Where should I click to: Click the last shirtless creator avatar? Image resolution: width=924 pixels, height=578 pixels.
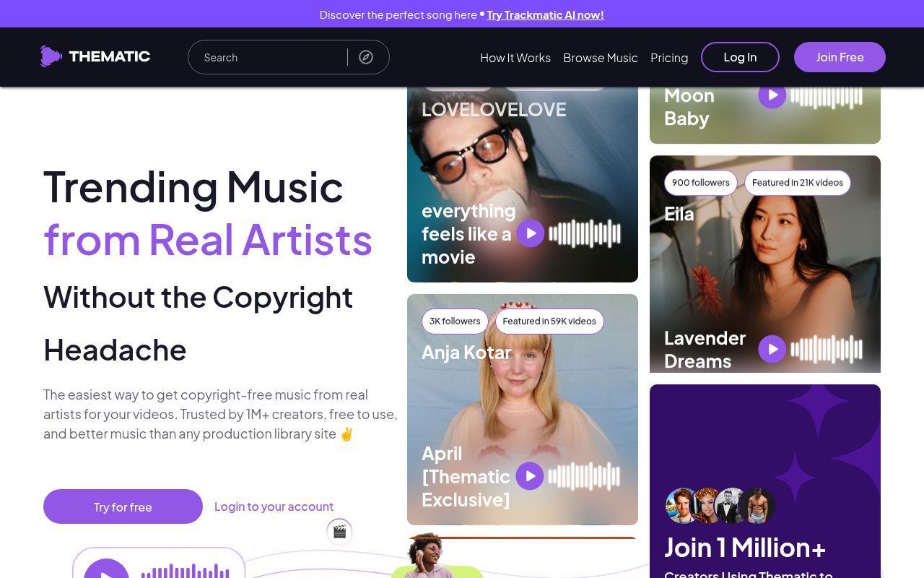[757, 506]
